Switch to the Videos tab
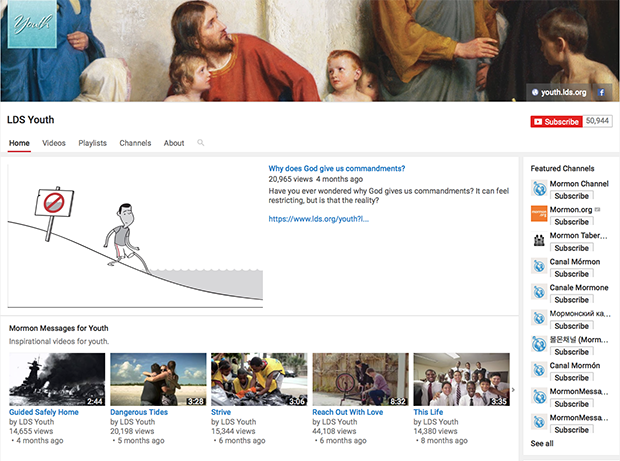This screenshot has width=620, height=461. (x=54, y=143)
